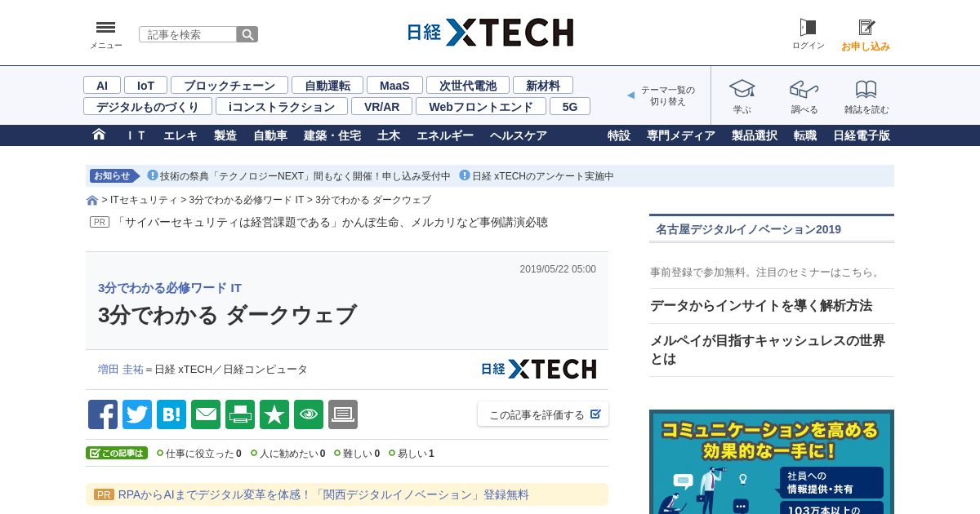Select the 5G theme tag
Screen dimensions: 980x514
tap(570, 106)
